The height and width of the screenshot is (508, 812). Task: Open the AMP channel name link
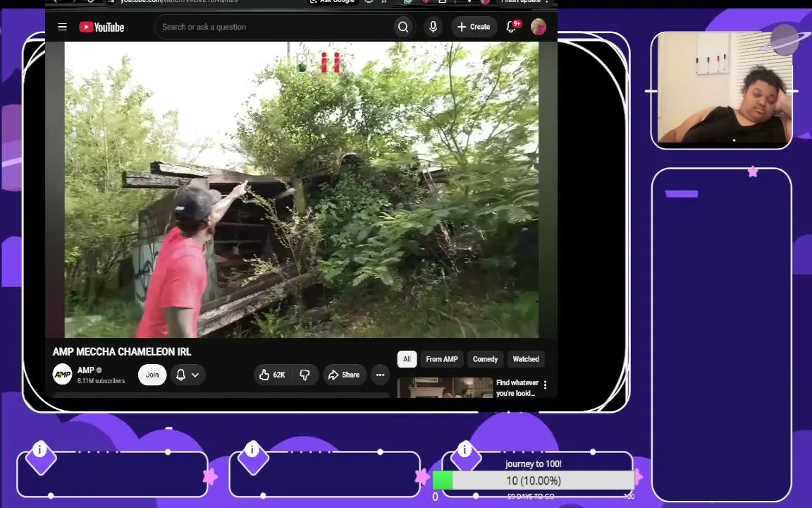coord(86,370)
